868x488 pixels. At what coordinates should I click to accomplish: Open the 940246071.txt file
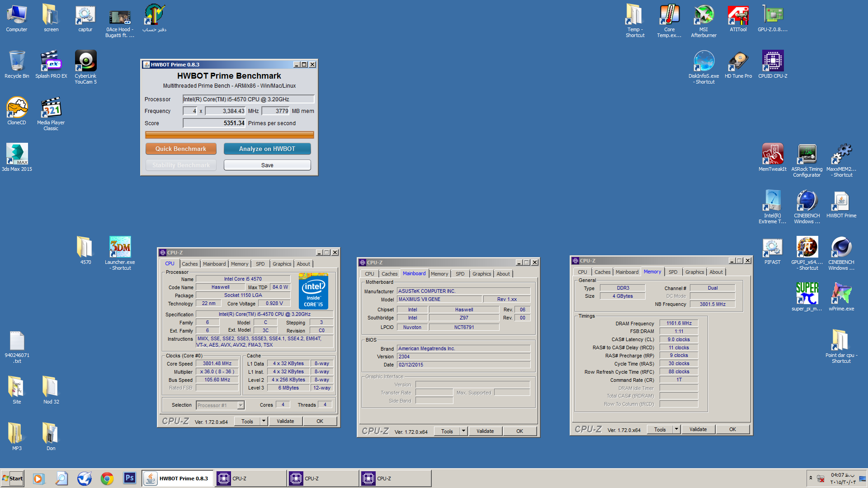17,347
